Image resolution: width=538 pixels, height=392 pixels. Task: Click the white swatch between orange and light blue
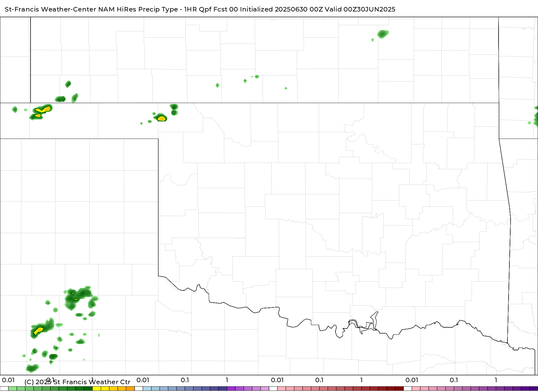(139, 389)
